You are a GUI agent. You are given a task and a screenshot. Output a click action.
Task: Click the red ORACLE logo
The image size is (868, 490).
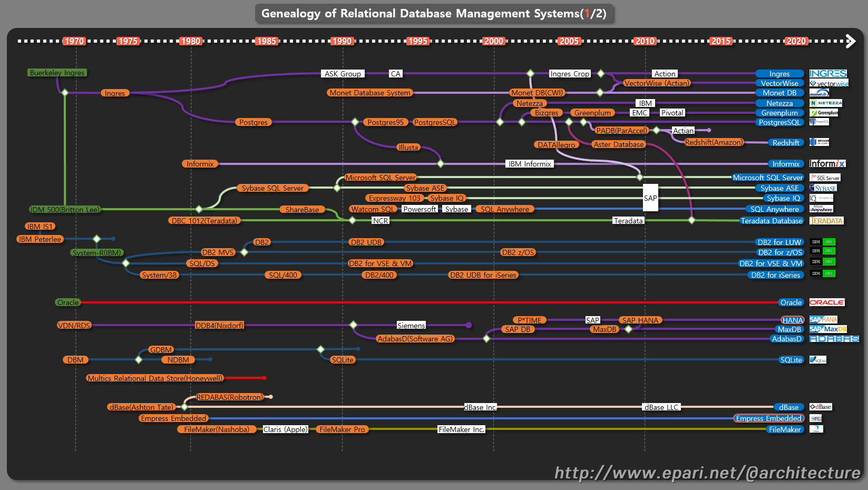[827, 302]
